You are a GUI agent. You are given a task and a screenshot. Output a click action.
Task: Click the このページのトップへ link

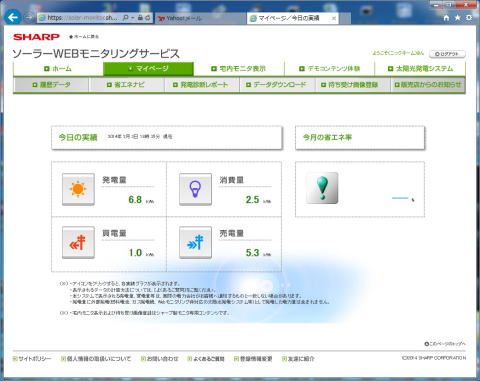(x=445, y=344)
